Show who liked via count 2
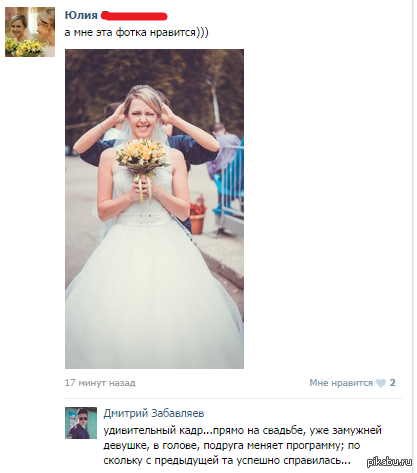417x473 pixels. (x=393, y=383)
